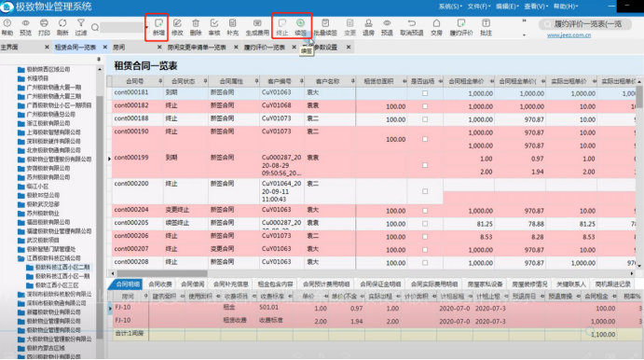Click the 极致物业管理系统 app logo
The image size is (644, 360).
[7, 7]
